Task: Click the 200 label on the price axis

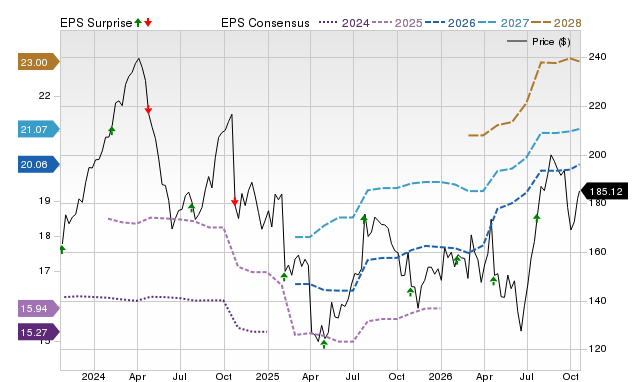Action: (x=598, y=155)
